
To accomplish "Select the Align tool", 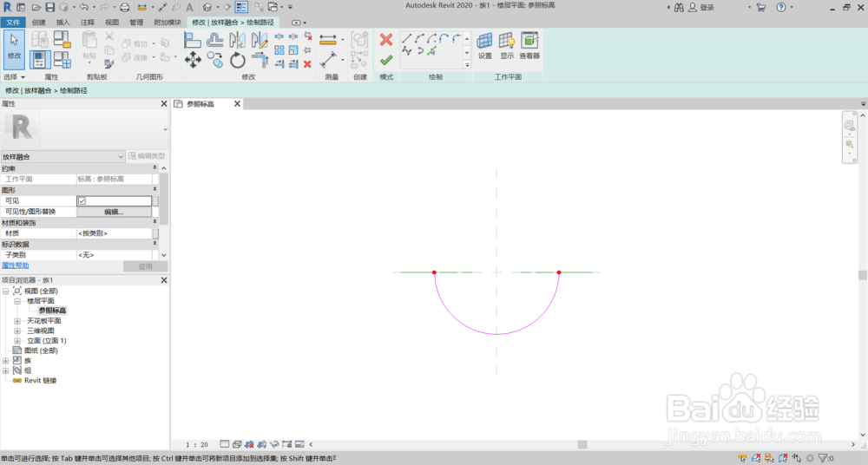I will 192,40.
